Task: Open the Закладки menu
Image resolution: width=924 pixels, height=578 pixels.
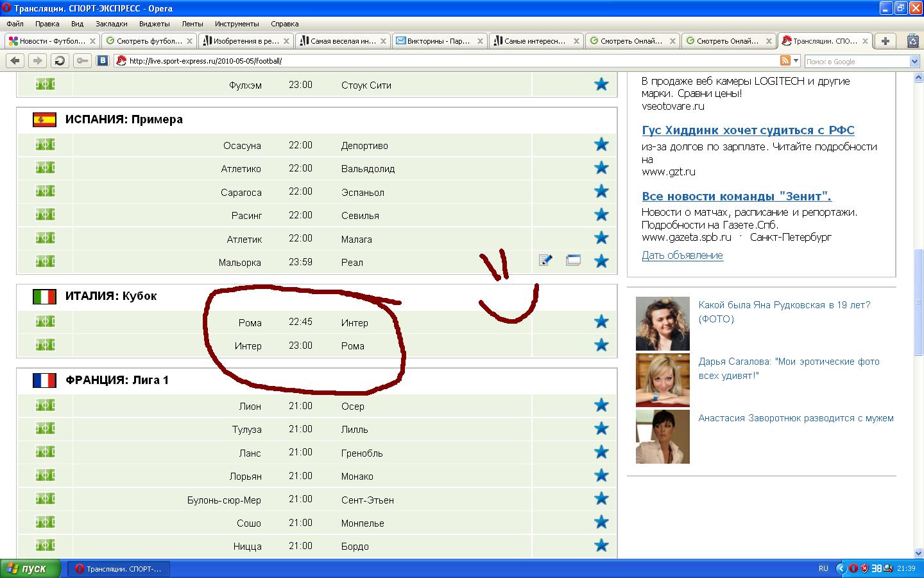Action: click(112, 24)
